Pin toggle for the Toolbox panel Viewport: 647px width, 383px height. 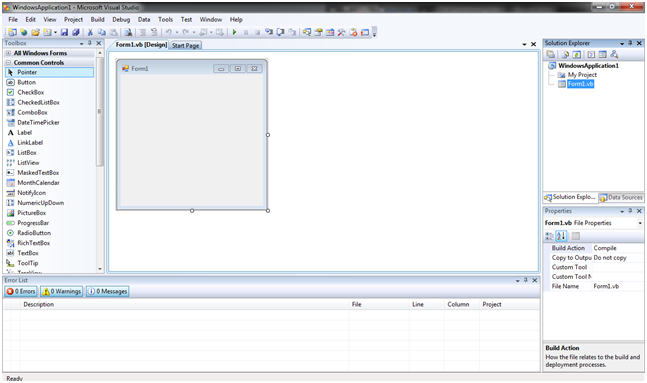90,43
